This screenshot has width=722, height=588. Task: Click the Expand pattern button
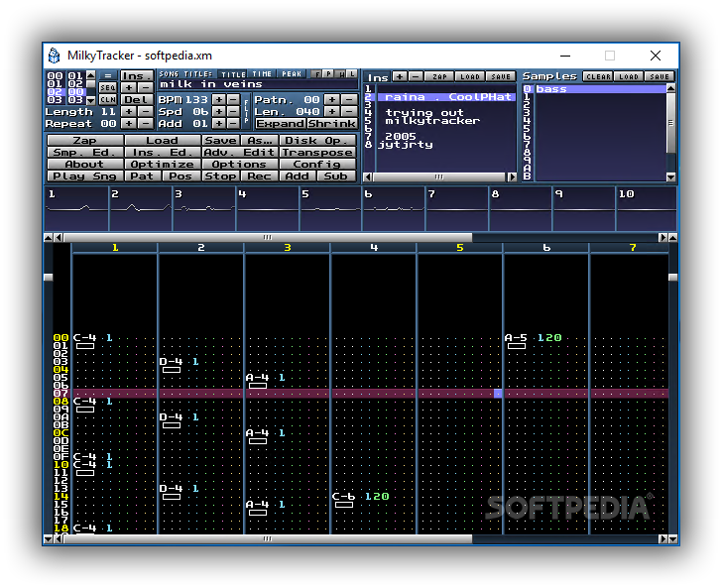click(281, 123)
